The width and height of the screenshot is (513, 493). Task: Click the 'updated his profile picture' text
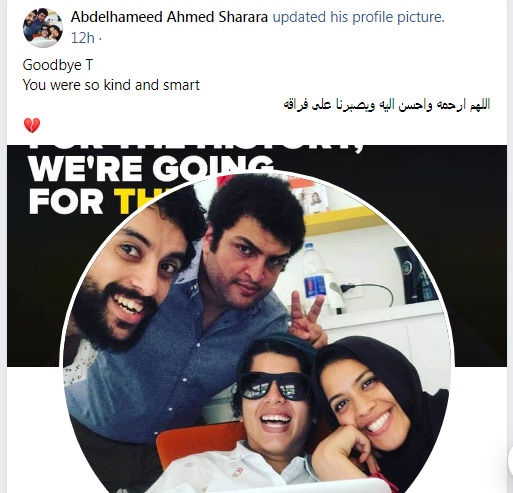pyautogui.click(x=359, y=17)
